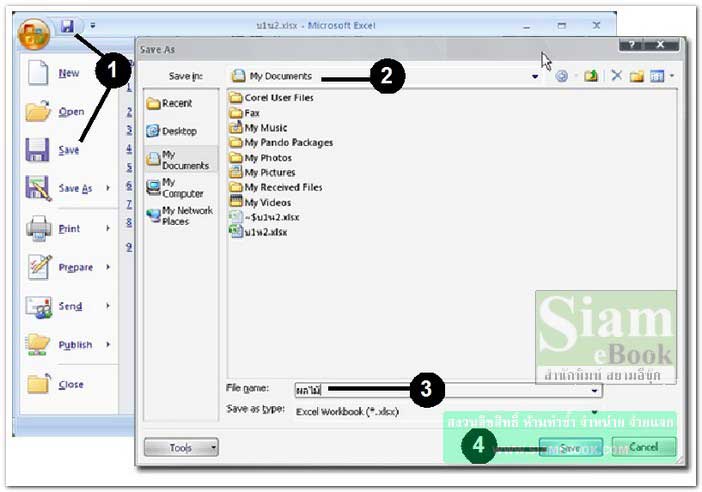Click the Save button in the dialog
Screen dimensions: 702x492
tap(570, 448)
